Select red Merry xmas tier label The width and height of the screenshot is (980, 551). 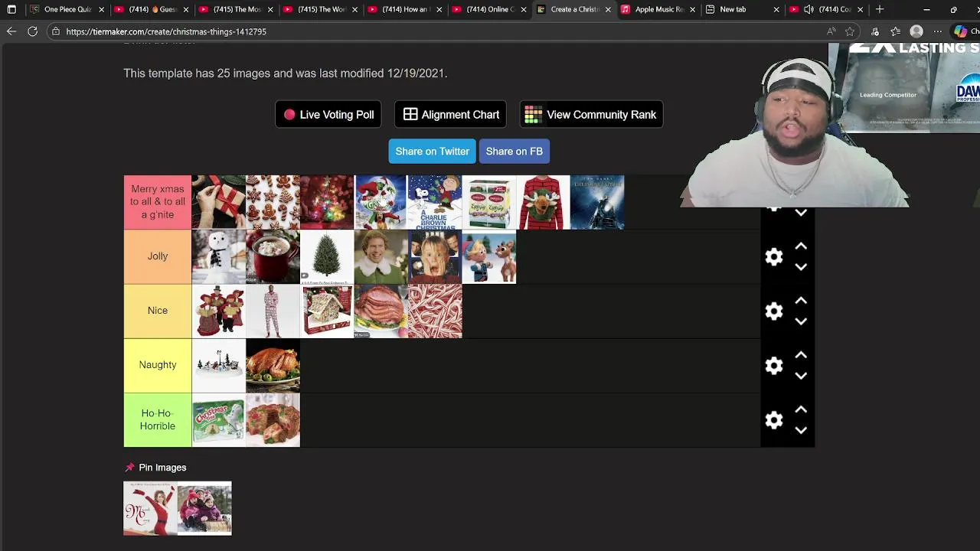[x=158, y=202]
